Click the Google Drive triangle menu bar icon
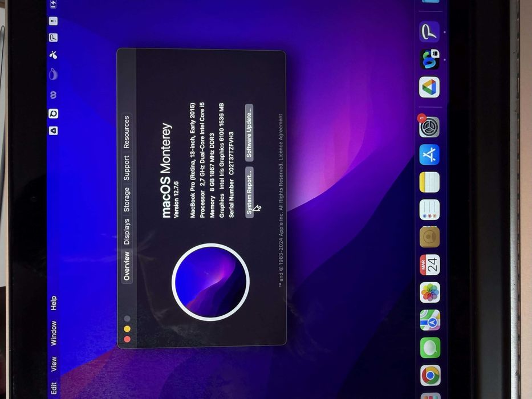 (x=53, y=131)
